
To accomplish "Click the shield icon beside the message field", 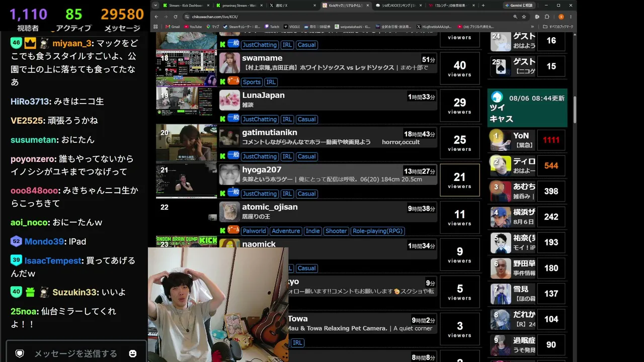I will 20,353.
